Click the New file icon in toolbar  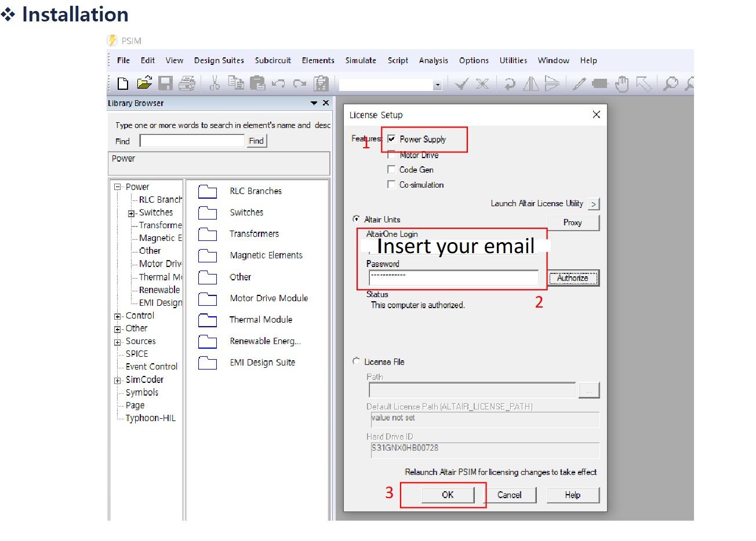122,83
